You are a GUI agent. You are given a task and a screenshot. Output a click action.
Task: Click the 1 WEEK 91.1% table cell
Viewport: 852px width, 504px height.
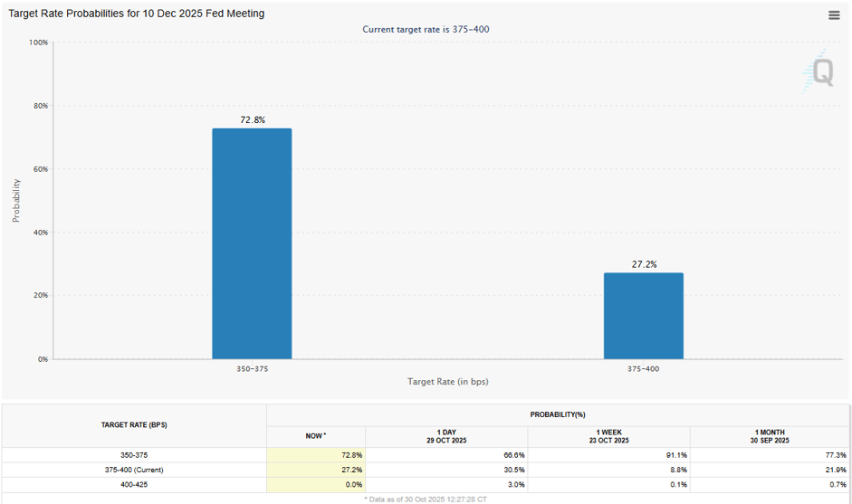[608, 454]
